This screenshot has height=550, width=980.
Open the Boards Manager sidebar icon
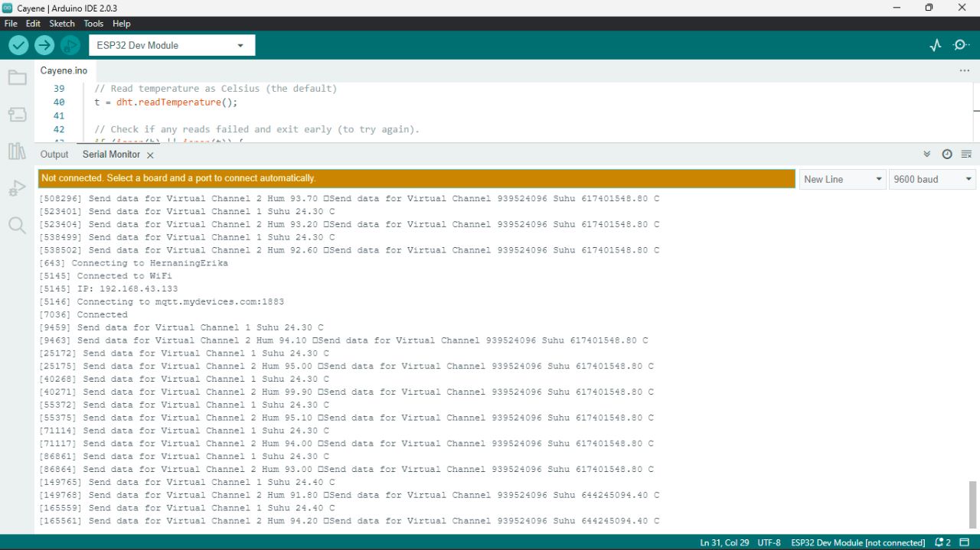(x=17, y=114)
